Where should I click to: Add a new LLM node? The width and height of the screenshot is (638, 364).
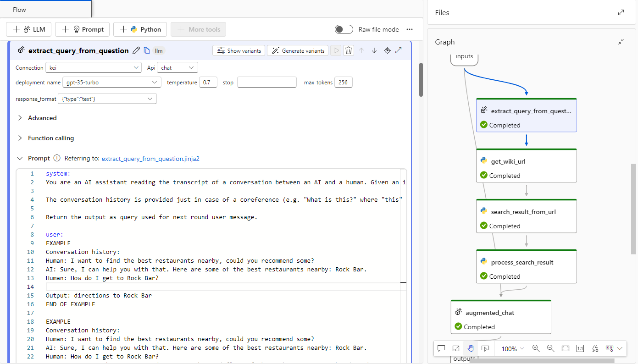click(29, 29)
